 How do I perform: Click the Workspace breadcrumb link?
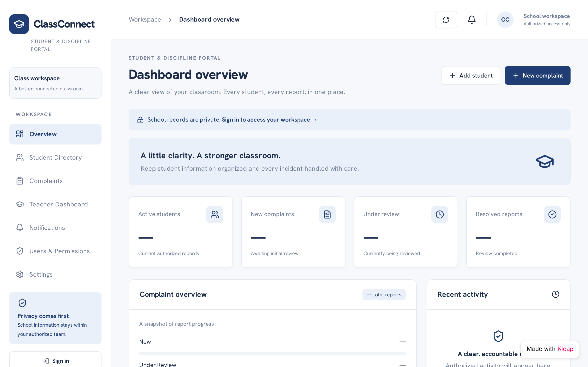145,19
